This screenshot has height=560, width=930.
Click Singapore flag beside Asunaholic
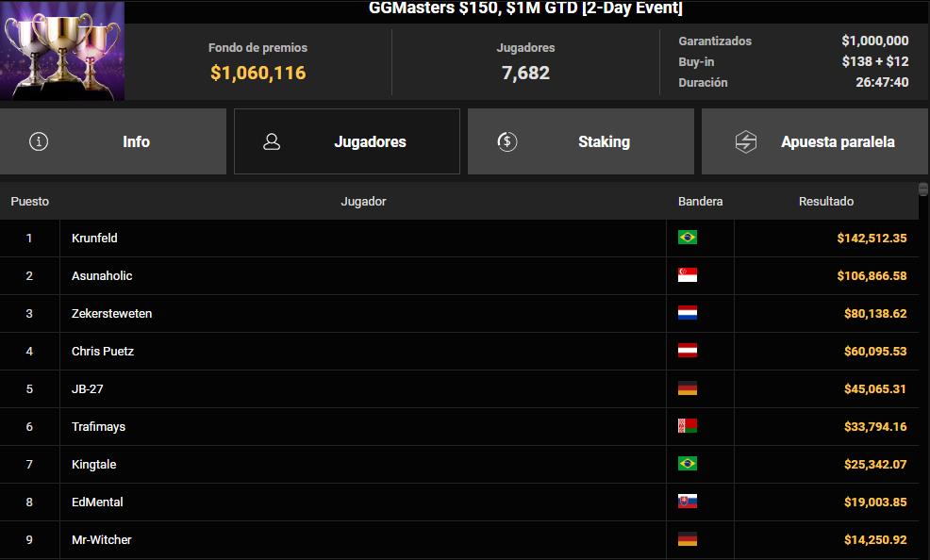pos(688,275)
